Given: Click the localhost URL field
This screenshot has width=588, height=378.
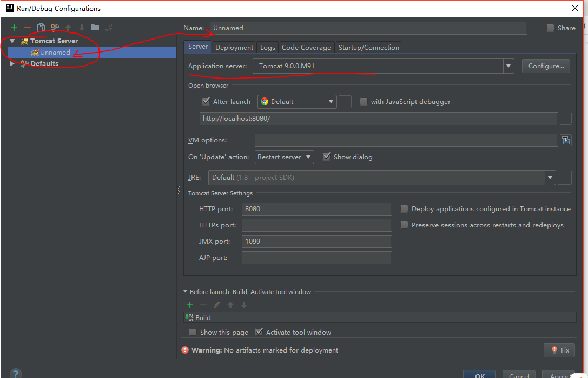Looking at the screenshot, I should coord(379,119).
